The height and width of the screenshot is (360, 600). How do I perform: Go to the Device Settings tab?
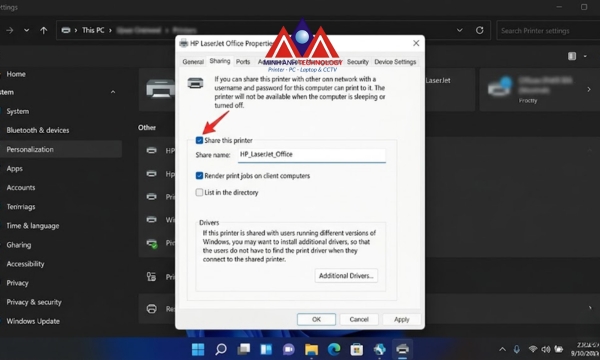(x=395, y=62)
